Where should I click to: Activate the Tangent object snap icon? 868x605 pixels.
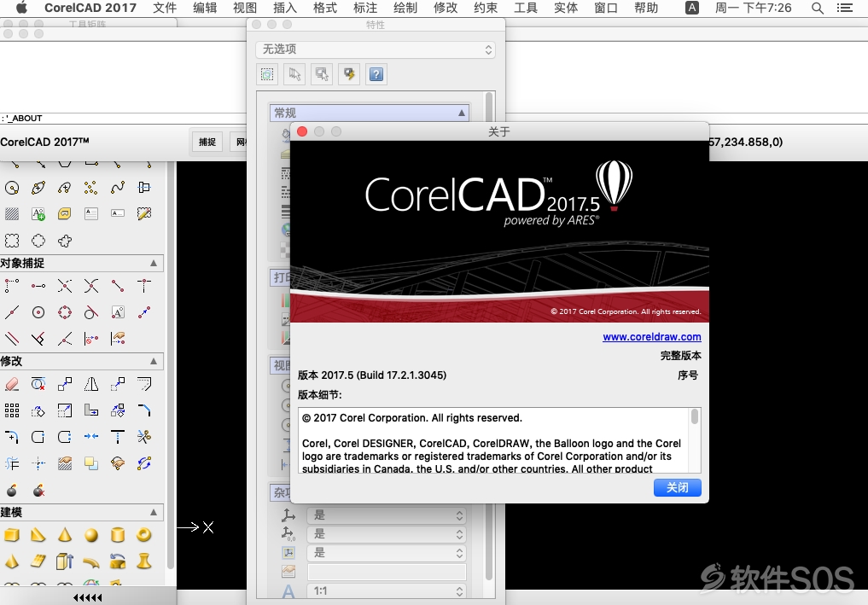[90, 313]
